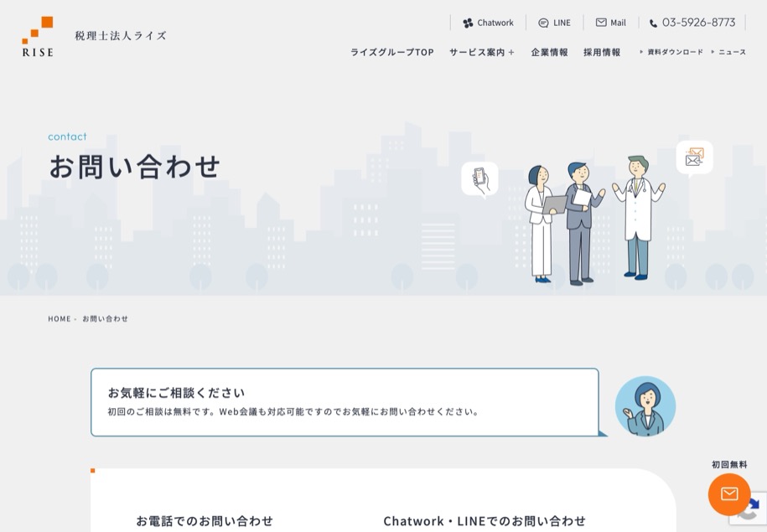Click the LINE contact link text

click(562, 23)
